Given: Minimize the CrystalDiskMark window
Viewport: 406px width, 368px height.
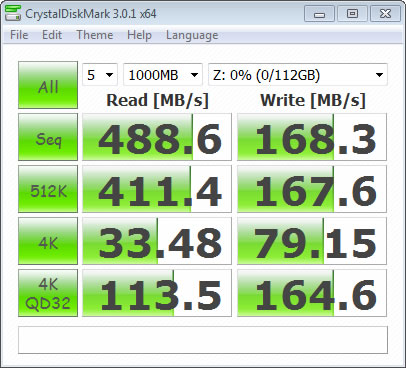Looking at the screenshot, I should (319, 14).
